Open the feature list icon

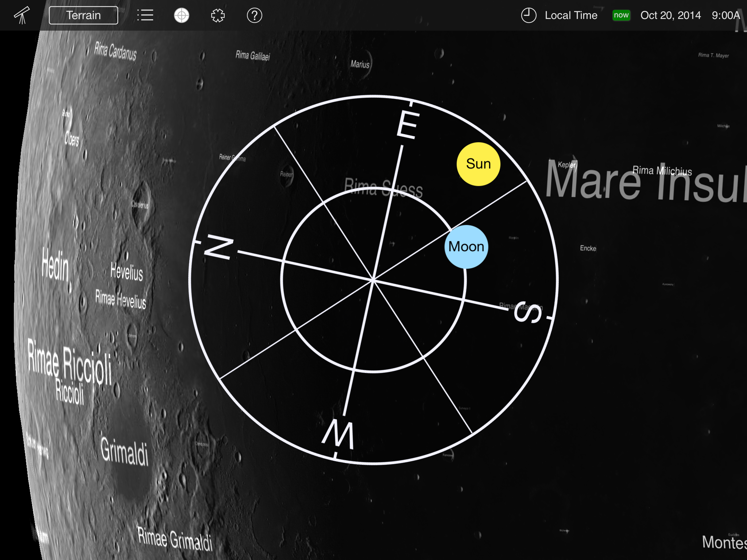point(145,15)
